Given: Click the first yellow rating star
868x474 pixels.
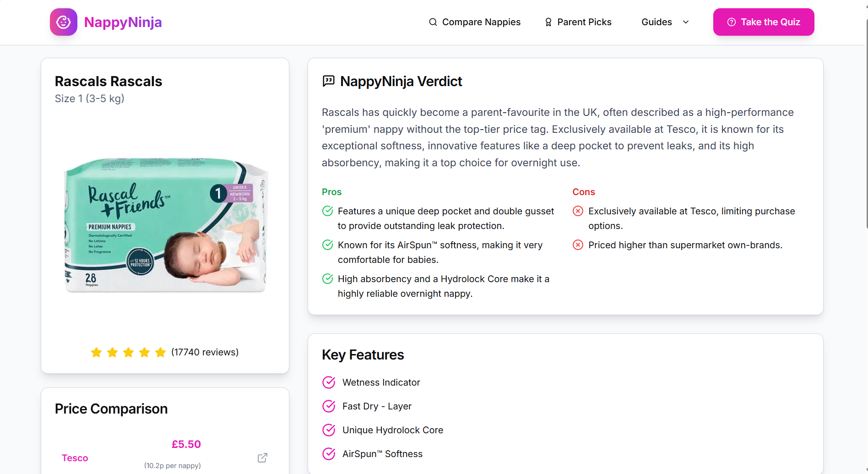Looking at the screenshot, I should point(96,352).
